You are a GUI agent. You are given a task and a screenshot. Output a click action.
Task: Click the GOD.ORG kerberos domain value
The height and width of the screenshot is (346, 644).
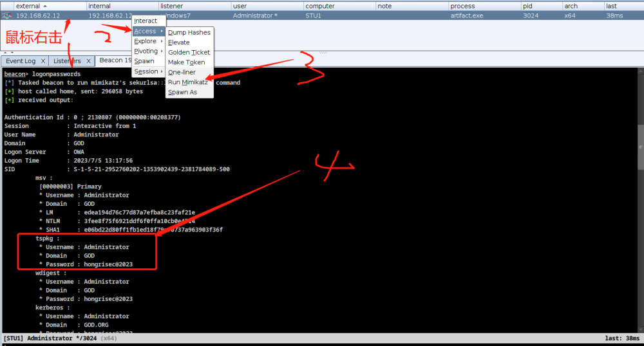pos(96,325)
